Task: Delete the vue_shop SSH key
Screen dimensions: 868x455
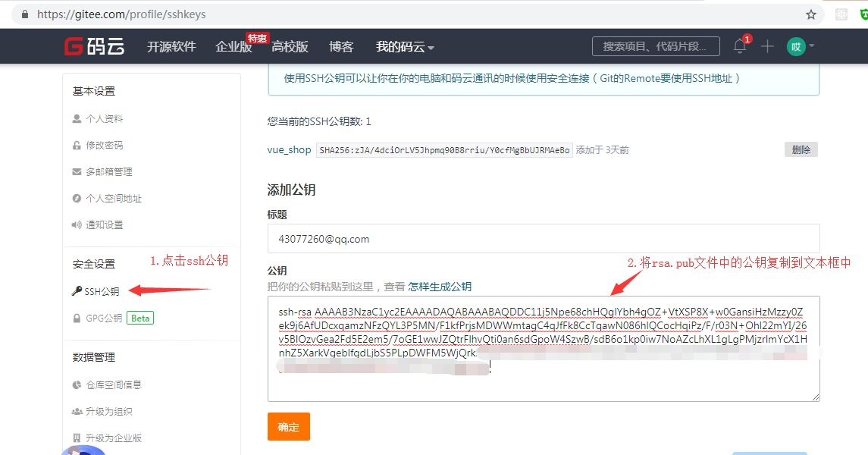Action: tap(801, 150)
